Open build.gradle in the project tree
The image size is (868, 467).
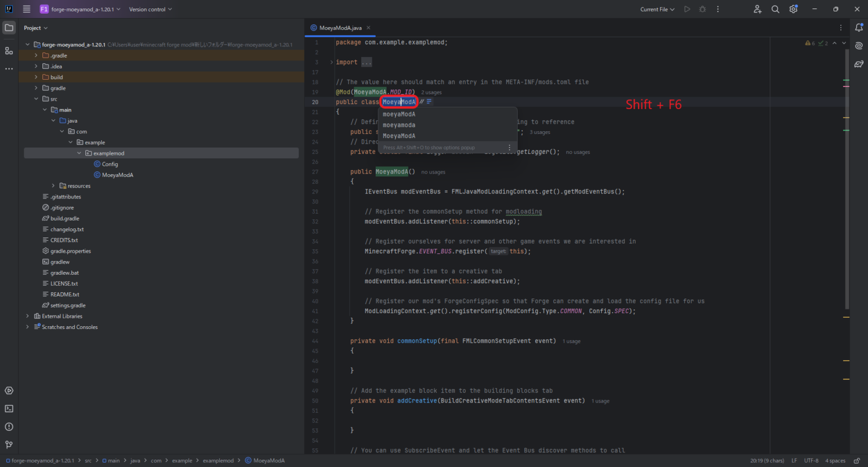(64, 218)
